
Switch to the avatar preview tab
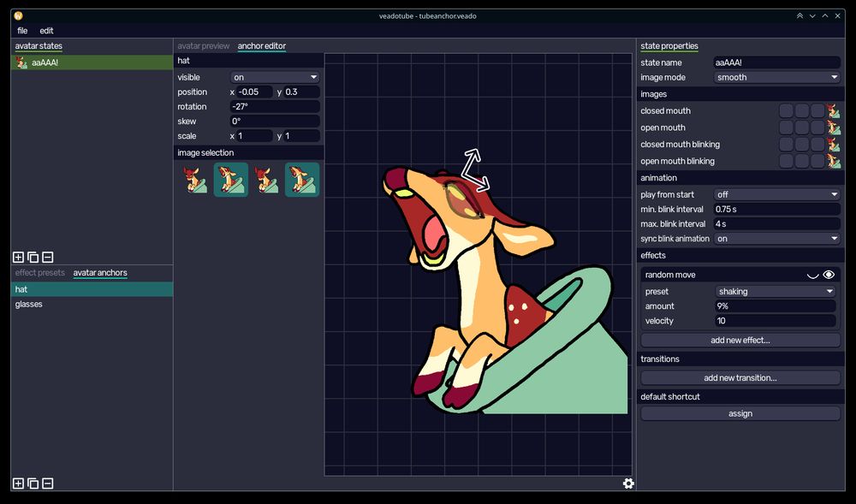pyautogui.click(x=203, y=46)
